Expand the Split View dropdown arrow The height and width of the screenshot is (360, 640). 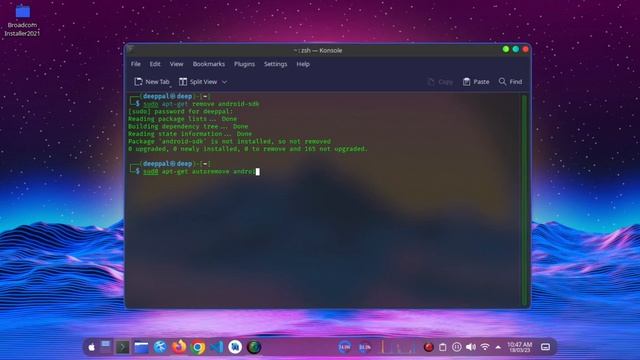[224, 82]
